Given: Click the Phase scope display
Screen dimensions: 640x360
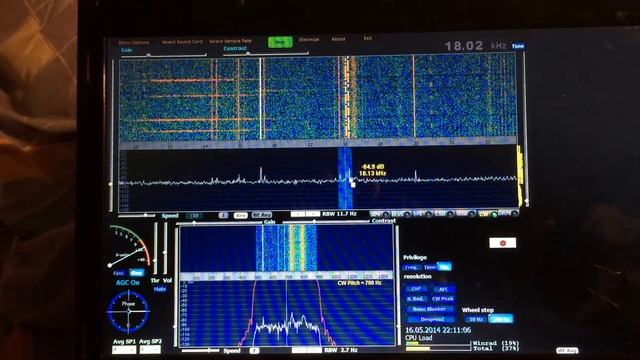Looking at the screenshot, I should (x=128, y=312).
